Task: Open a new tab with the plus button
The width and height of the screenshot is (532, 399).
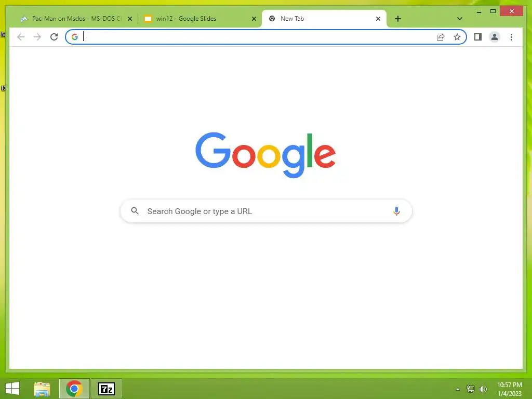Action: [398, 19]
